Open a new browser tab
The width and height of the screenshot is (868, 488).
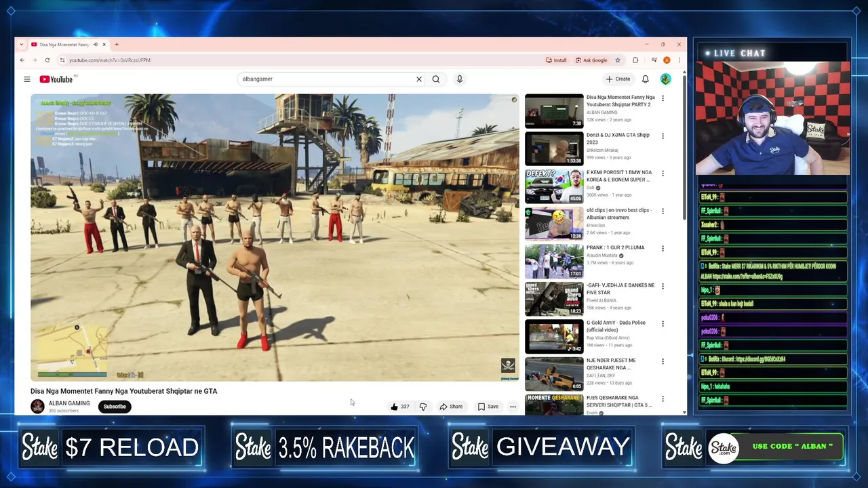point(117,45)
